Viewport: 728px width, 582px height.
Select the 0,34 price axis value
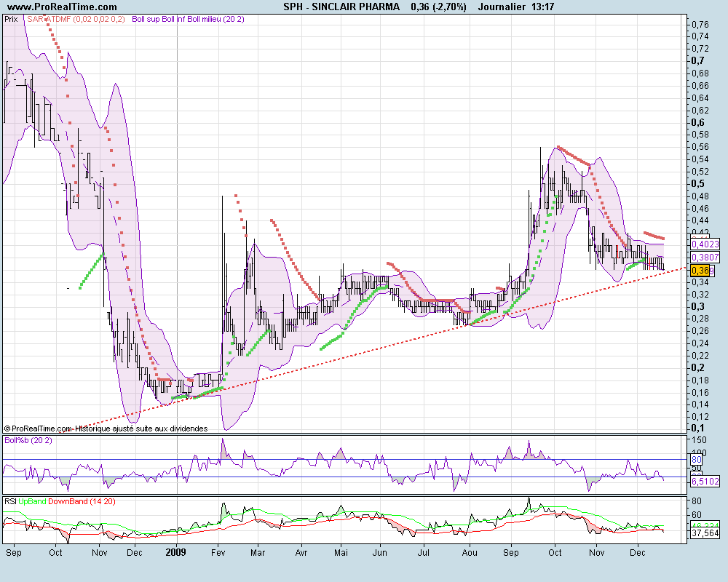point(700,282)
